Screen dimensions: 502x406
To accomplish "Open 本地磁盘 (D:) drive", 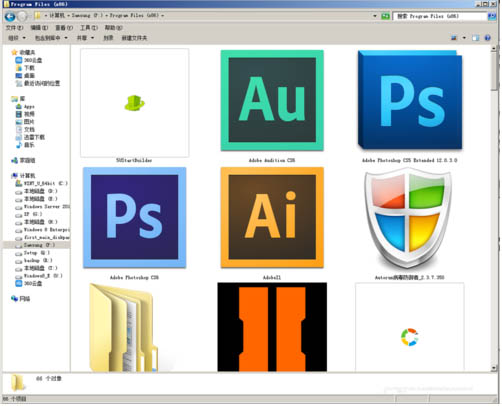I will [x=37, y=191].
